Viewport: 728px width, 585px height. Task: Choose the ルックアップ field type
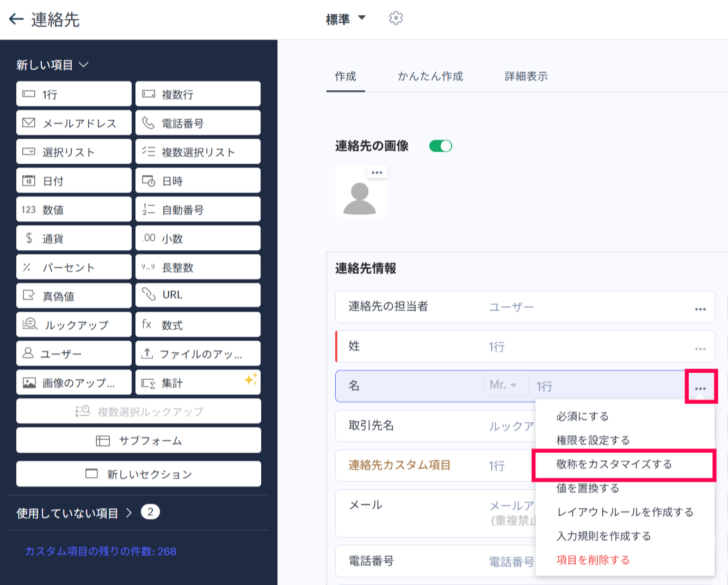tap(74, 325)
